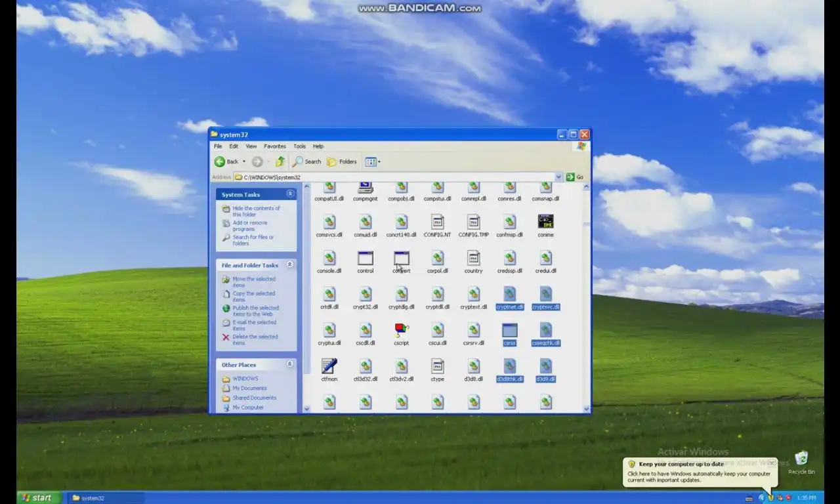Open Add or remove programs link
The height and width of the screenshot is (504, 840).
coord(250,226)
